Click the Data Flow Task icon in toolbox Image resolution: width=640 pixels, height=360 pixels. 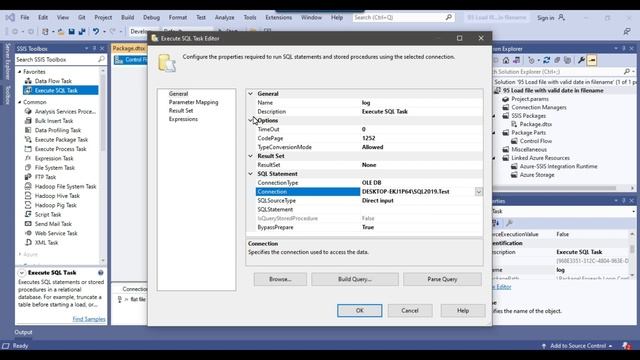28,81
